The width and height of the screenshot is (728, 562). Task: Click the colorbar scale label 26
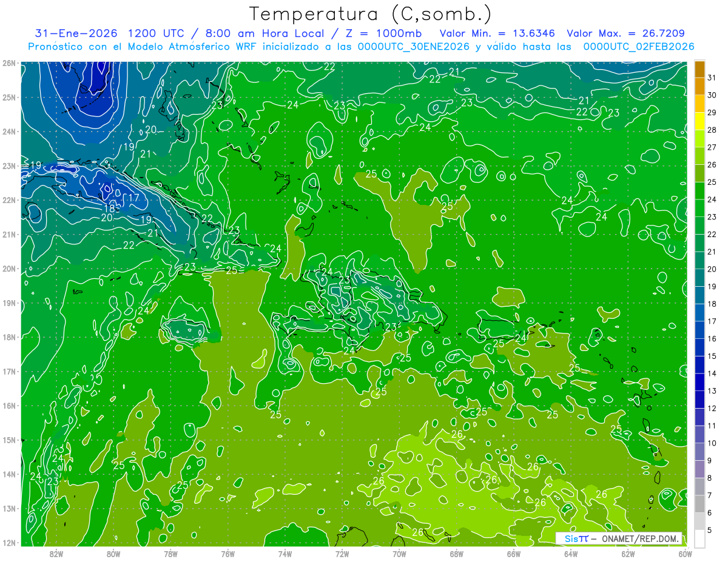coord(712,164)
